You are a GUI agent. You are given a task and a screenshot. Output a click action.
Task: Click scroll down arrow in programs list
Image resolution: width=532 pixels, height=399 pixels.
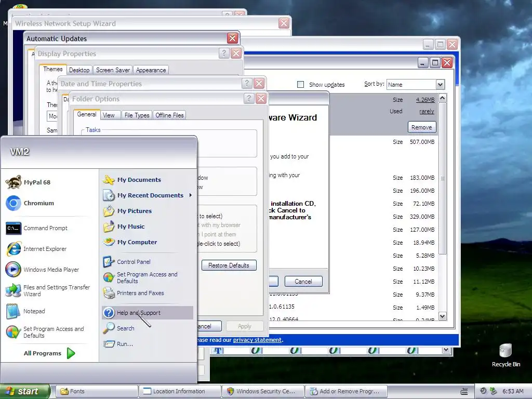[443, 316]
